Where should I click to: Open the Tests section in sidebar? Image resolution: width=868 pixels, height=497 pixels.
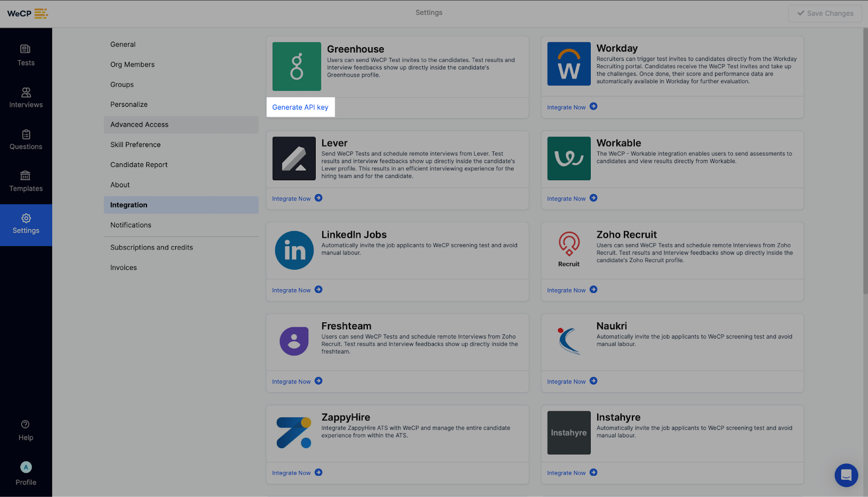click(25, 56)
